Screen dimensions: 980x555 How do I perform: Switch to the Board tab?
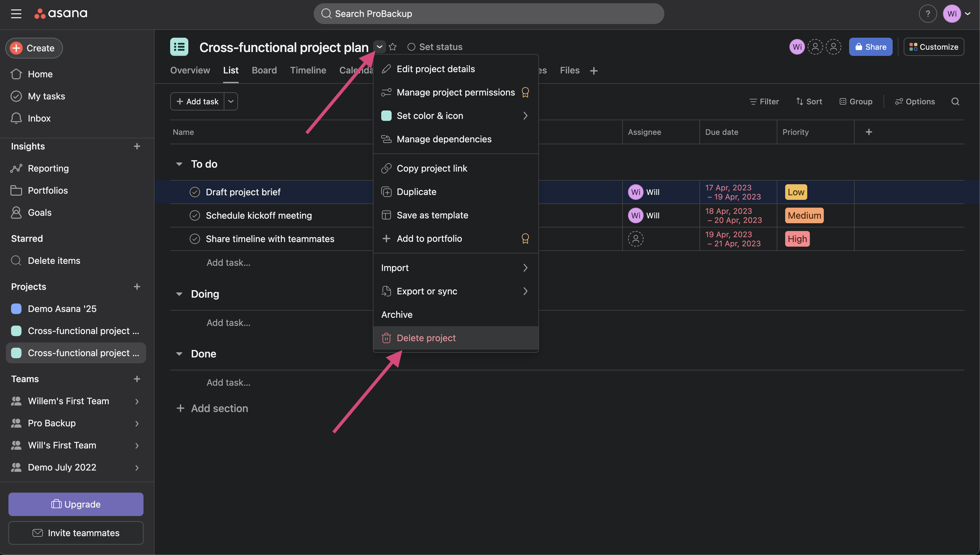point(264,71)
